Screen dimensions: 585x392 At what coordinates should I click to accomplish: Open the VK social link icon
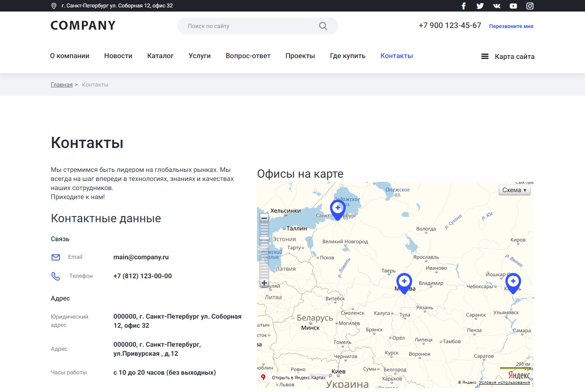coord(497,6)
